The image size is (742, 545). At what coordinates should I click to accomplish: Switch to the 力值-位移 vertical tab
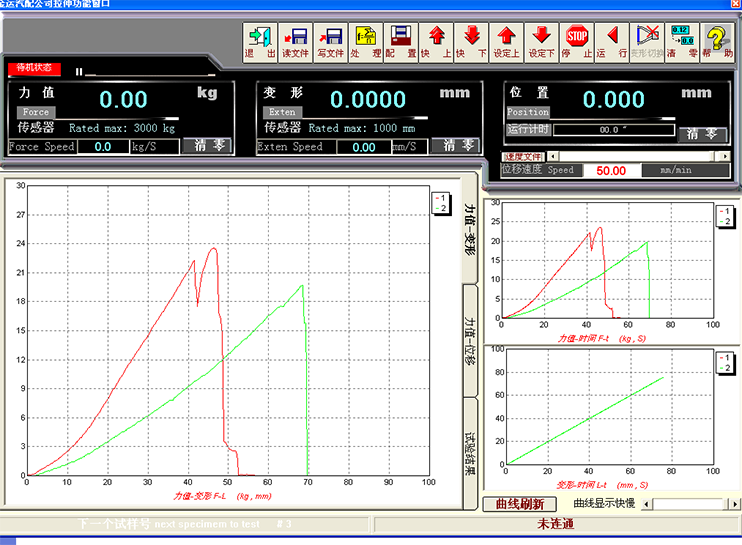point(470,339)
